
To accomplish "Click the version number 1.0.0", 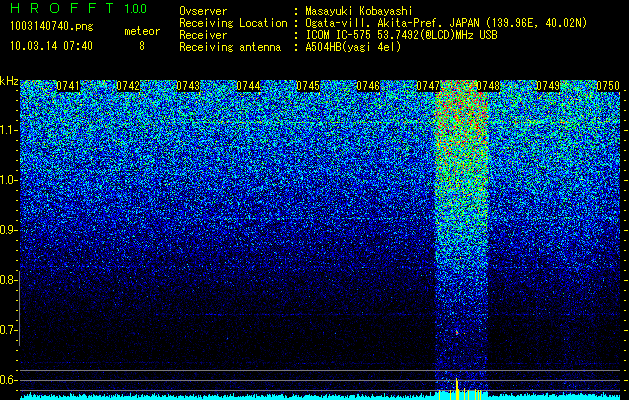I will 135,8.
